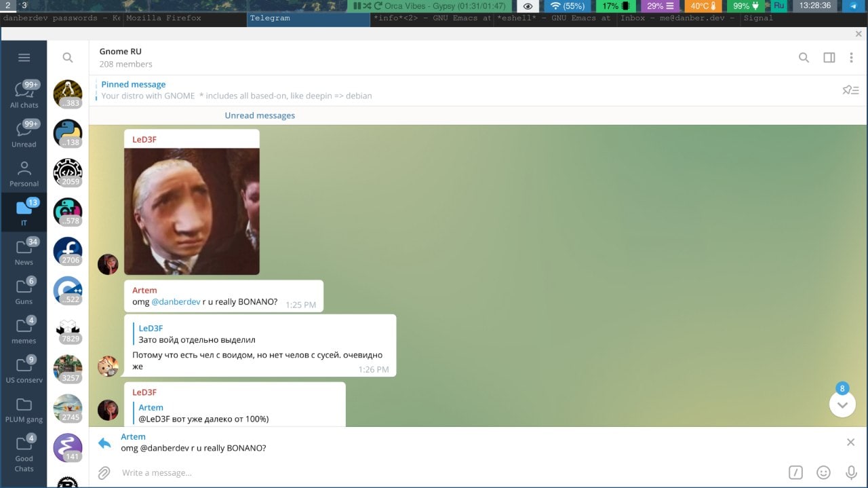The image size is (868, 488).
Task: Open chat with badge 3257
Action: [68, 370]
